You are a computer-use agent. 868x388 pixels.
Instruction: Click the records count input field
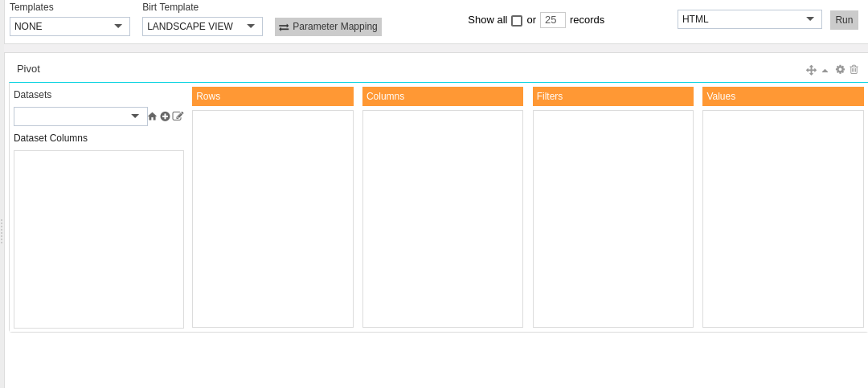pos(553,20)
